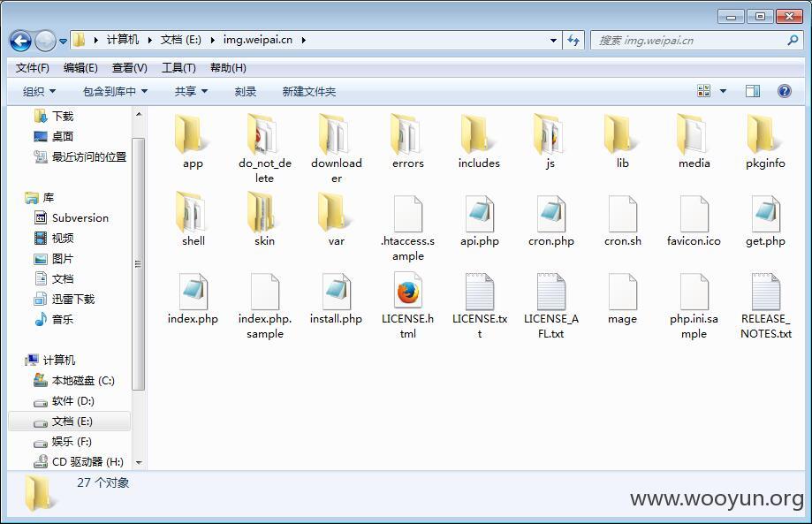812x524 pixels.
Task: Select the skin folder
Action: pos(264,218)
